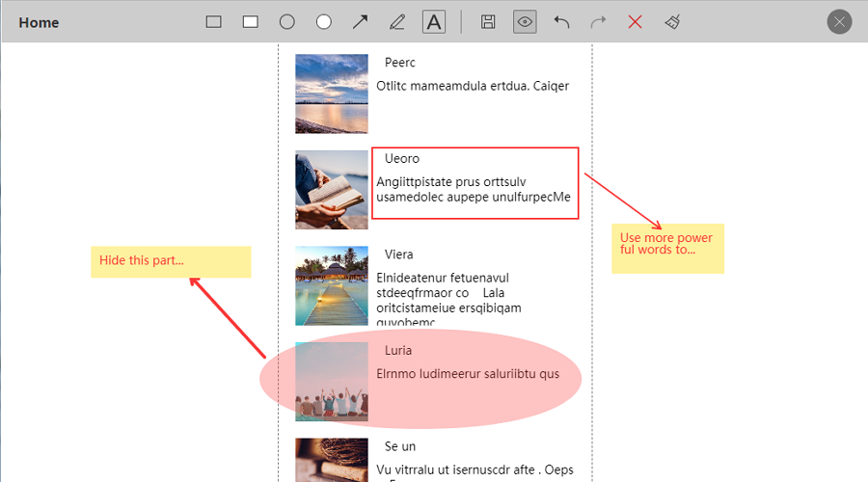Close the annotation editor with round X
This screenshot has width=868, height=482.
coord(839,22)
